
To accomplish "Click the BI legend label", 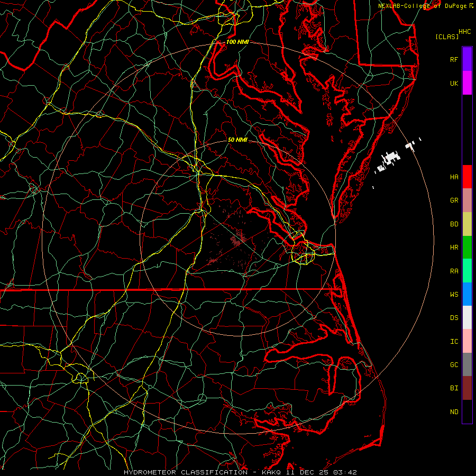I will tap(454, 388).
